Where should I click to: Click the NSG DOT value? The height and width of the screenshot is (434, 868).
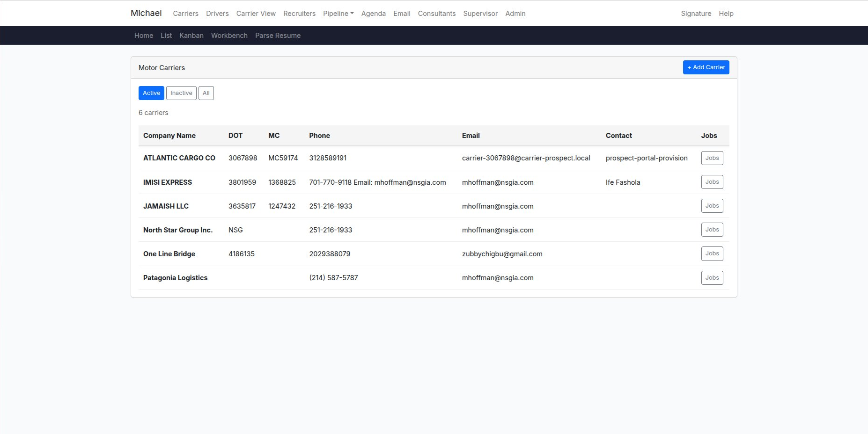tap(235, 230)
